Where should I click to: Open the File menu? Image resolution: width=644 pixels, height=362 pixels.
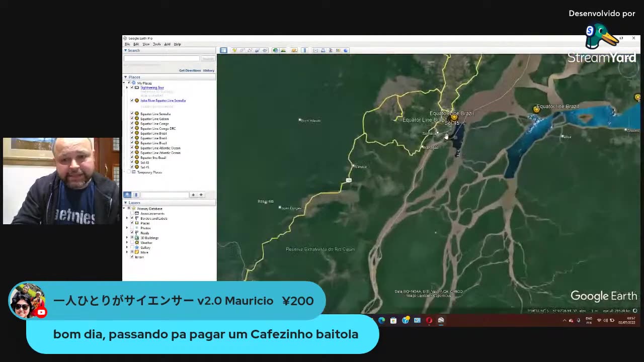[127, 44]
